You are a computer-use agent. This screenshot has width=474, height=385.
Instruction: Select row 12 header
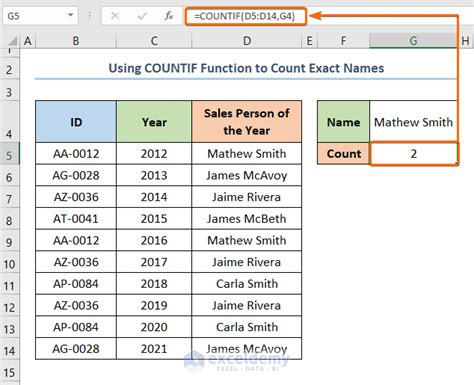pos(9,306)
